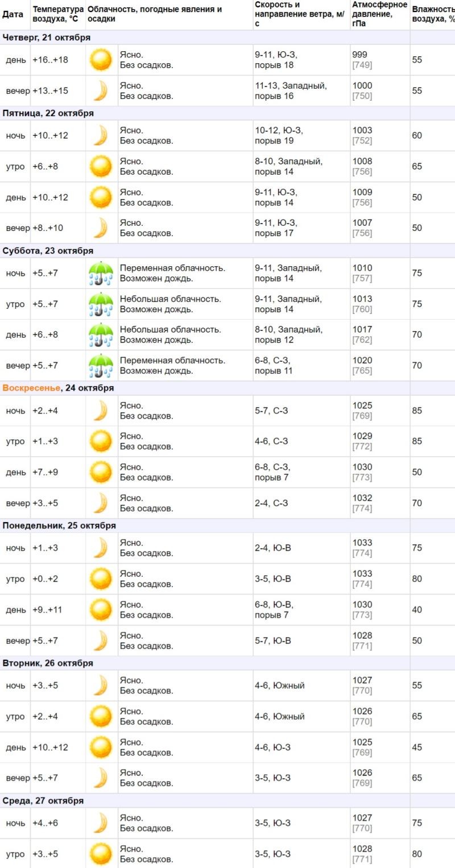Click the moon icon for Tuesday evening
The height and width of the screenshot is (868, 455).
click(101, 778)
